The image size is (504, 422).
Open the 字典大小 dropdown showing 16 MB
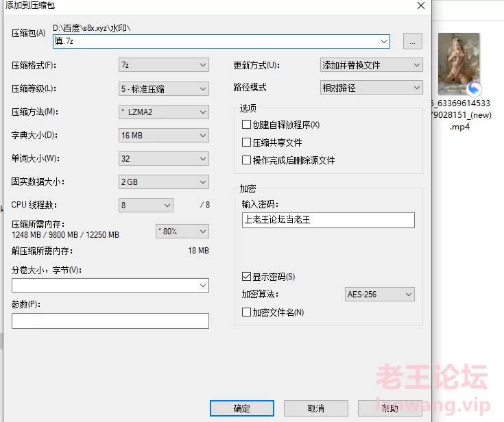(x=164, y=135)
